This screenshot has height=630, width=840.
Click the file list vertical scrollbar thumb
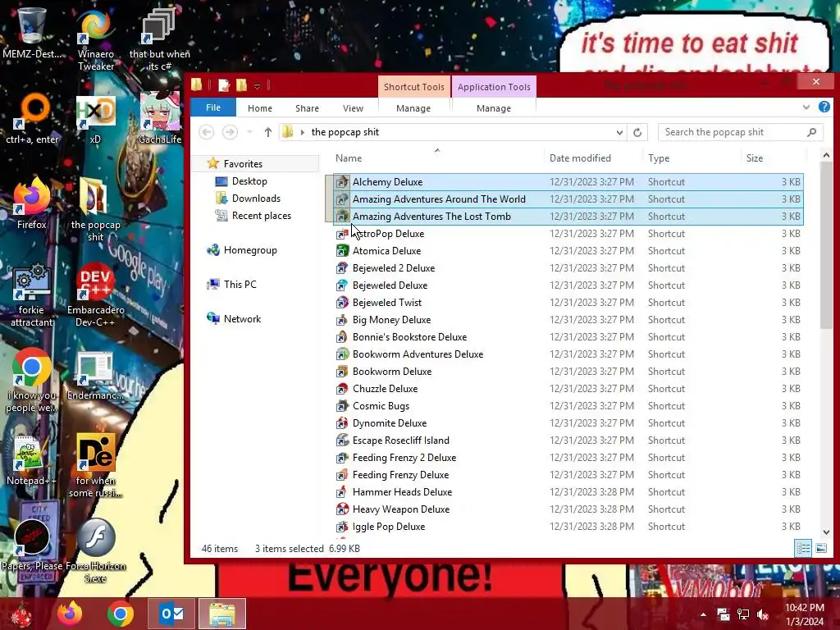825,245
